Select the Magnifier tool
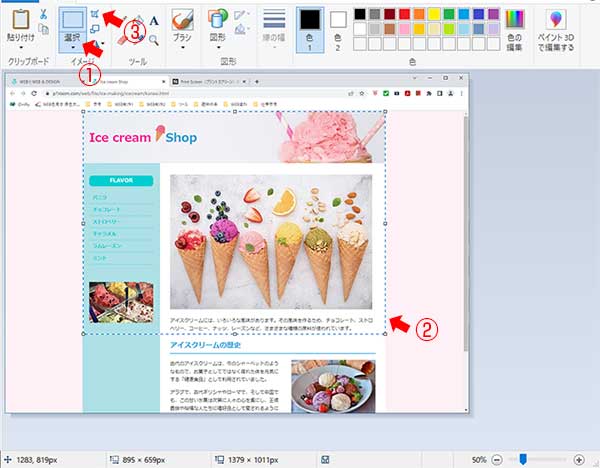Viewport: 600px width, 468px height. pos(155,39)
